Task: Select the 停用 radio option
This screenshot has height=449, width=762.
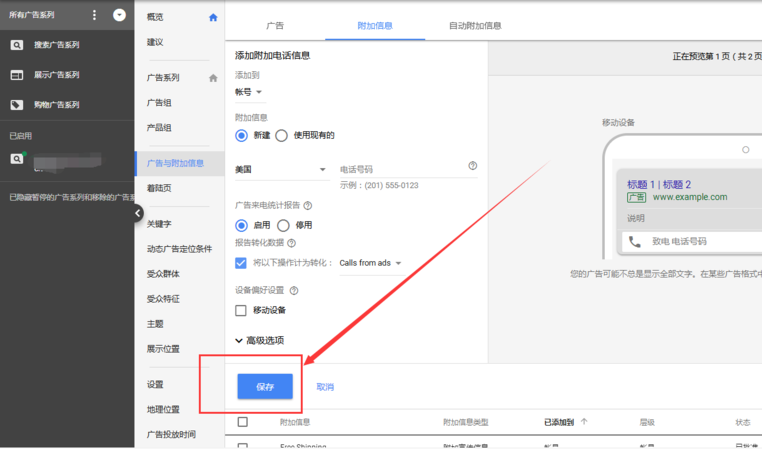Action: coord(283,226)
